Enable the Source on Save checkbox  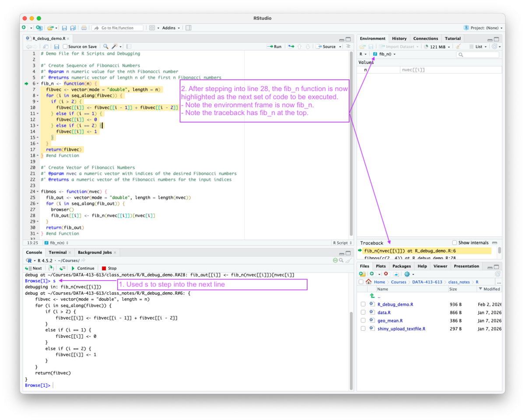click(65, 46)
